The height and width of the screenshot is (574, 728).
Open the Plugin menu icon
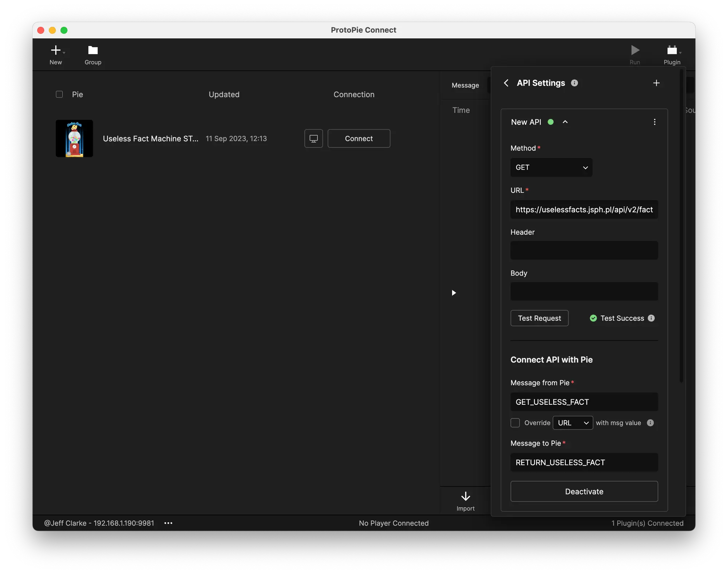tap(672, 50)
